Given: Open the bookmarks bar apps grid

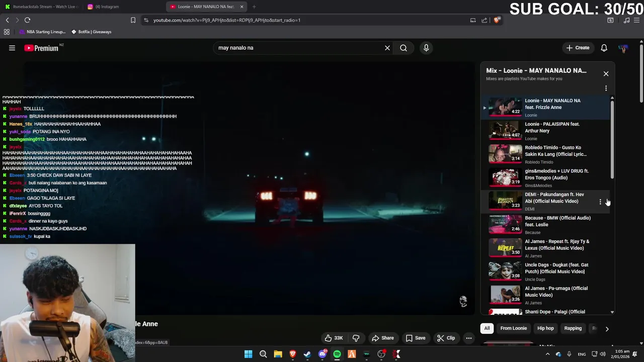Looking at the screenshot, I should coord(7,32).
